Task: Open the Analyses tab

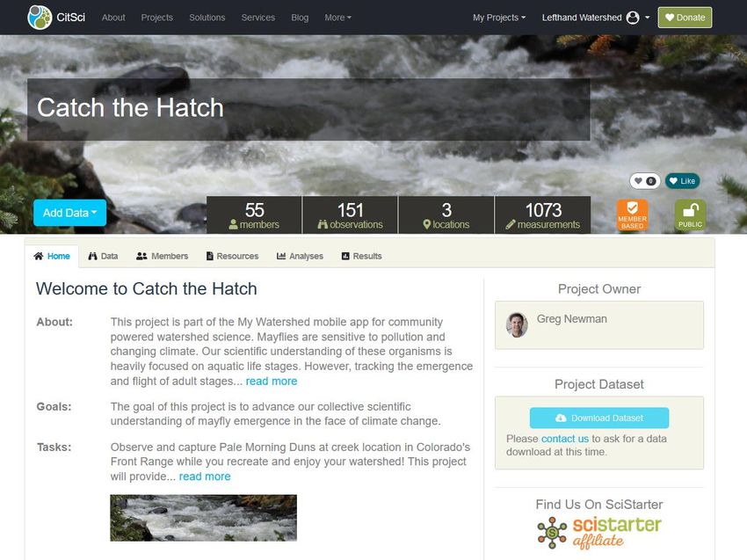Action: [x=300, y=256]
